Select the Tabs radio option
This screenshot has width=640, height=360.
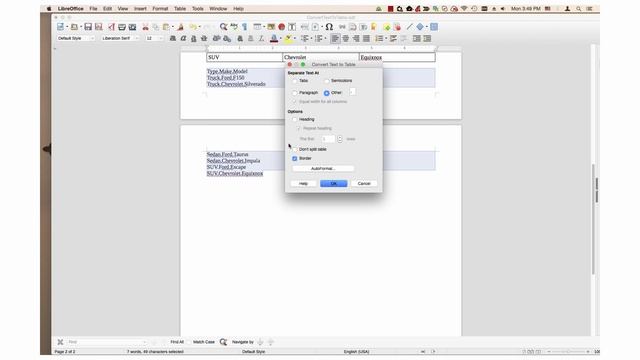pyautogui.click(x=295, y=81)
